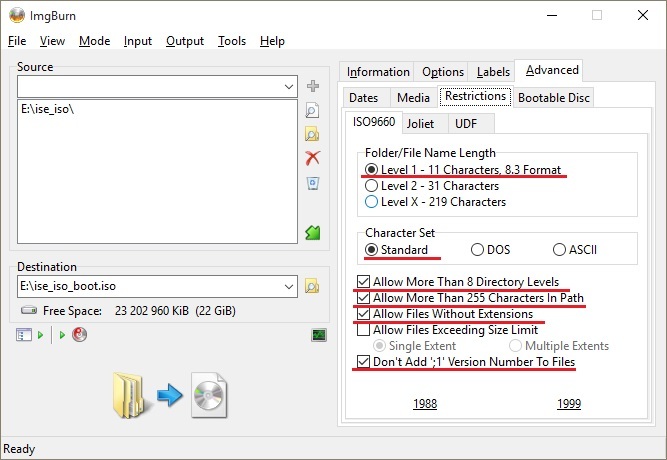Open the Input menu
The height and width of the screenshot is (460, 667).
click(138, 41)
